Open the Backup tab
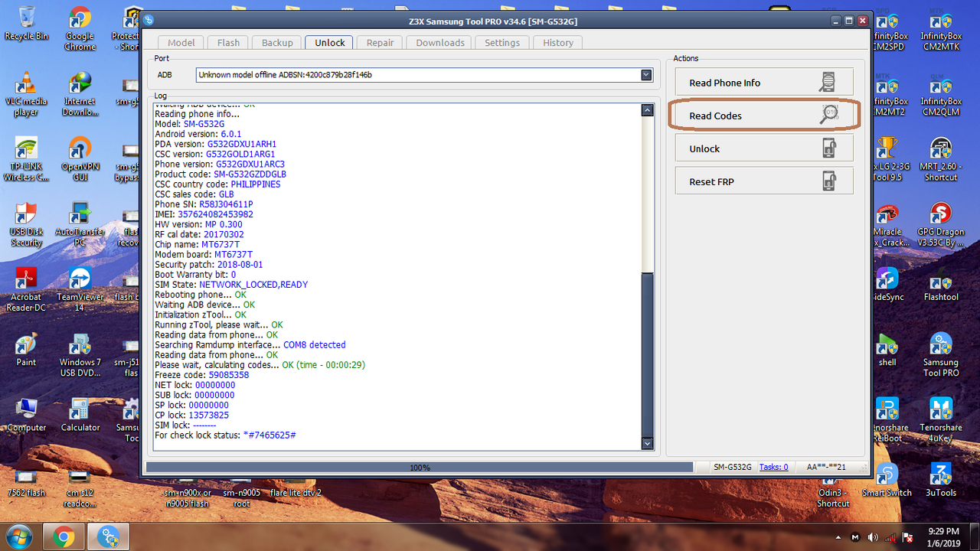This screenshot has height=551, width=980. pos(277,43)
